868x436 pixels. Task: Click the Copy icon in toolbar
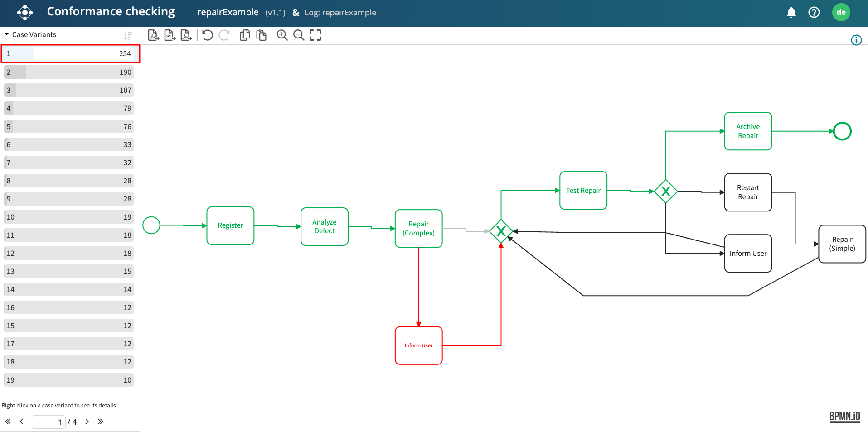tap(245, 35)
